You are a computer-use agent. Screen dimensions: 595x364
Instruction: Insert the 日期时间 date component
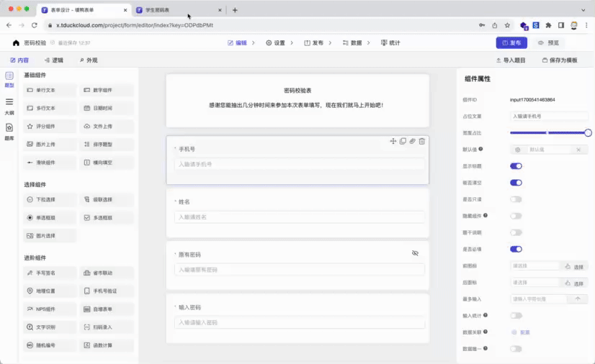[107, 109]
